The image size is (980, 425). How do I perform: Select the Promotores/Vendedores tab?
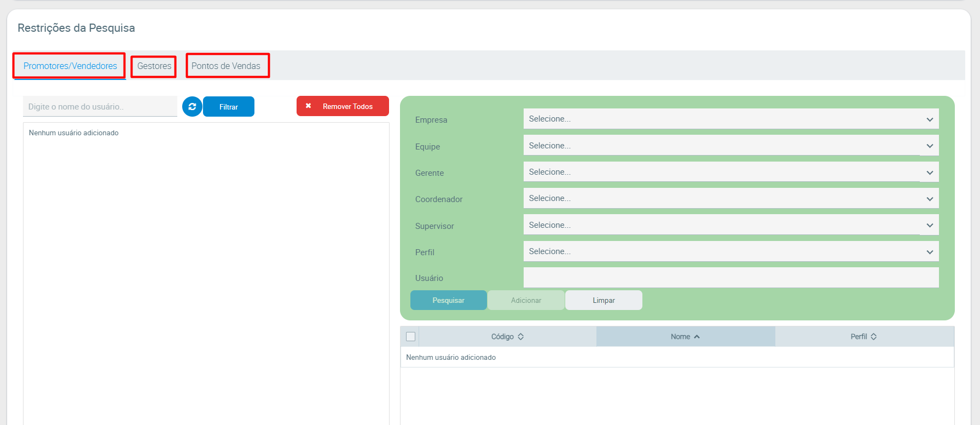[x=70, y=66]
